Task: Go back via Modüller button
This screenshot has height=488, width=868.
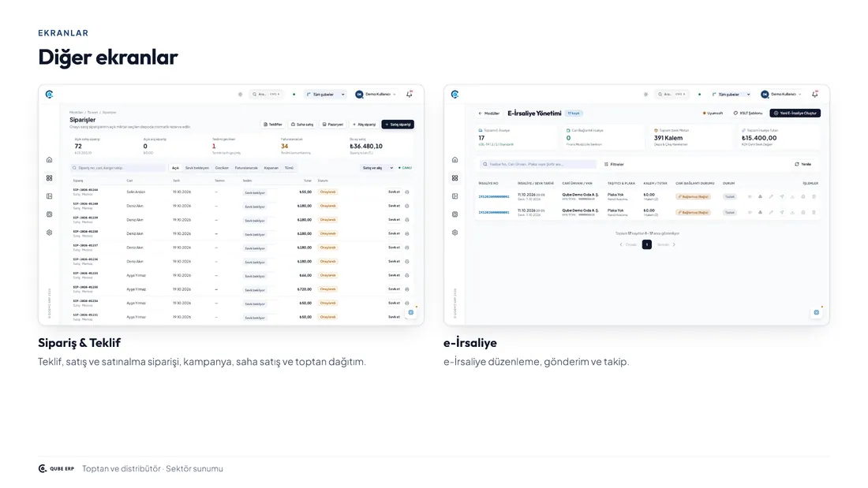Action: 488,114
